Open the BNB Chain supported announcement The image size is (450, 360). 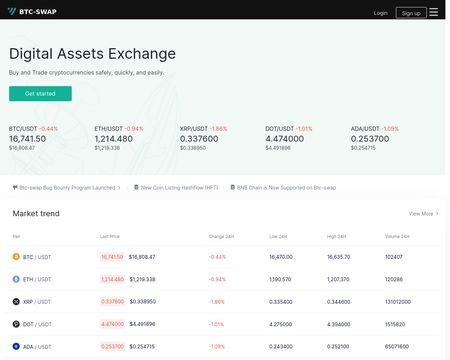[283, 188]
